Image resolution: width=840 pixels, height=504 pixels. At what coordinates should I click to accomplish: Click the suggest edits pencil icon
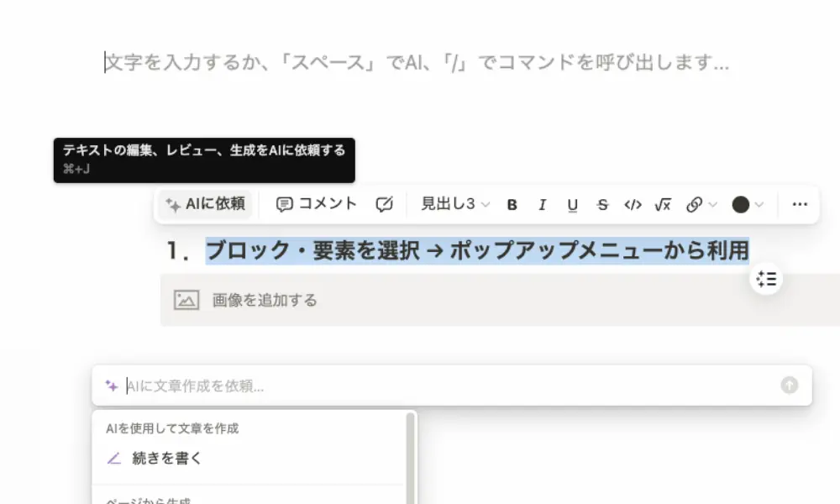point(384,205)
